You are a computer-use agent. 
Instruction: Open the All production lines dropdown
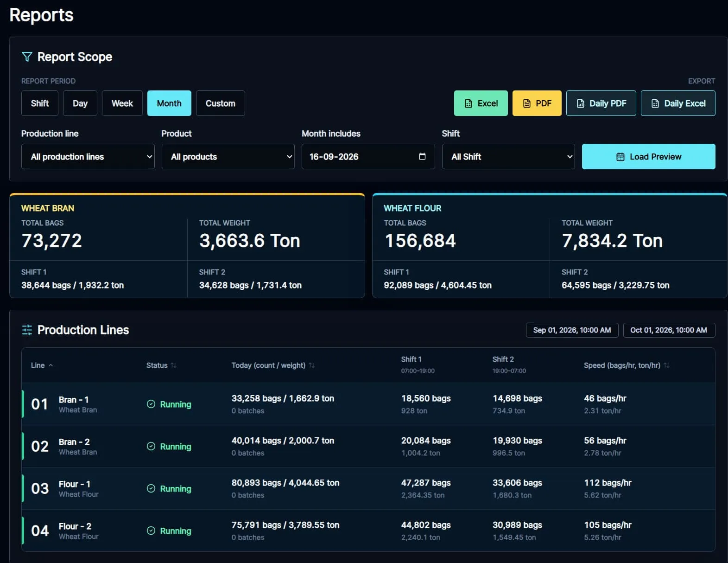(88, 156)
